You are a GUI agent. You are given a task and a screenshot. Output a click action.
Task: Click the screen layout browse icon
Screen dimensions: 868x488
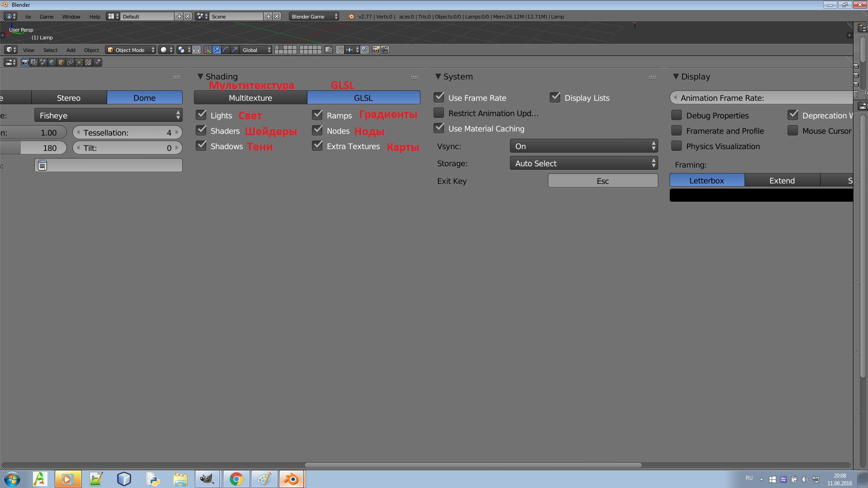click(113, 16)
